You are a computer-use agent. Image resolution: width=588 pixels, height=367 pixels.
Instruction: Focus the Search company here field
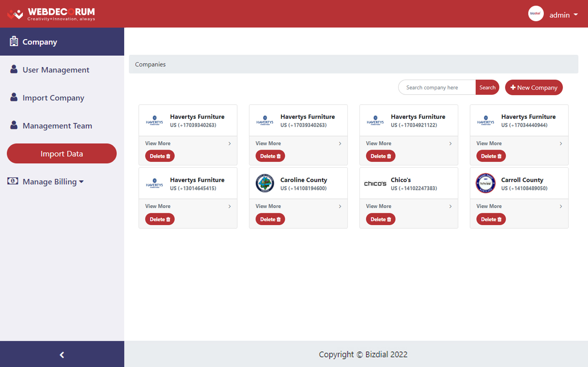(437, 87)
